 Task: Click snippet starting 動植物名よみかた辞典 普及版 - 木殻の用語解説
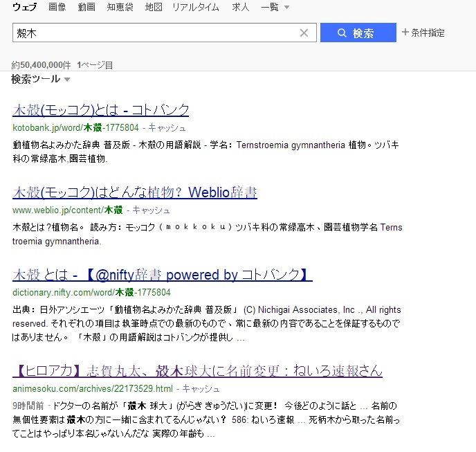[205, 152]
